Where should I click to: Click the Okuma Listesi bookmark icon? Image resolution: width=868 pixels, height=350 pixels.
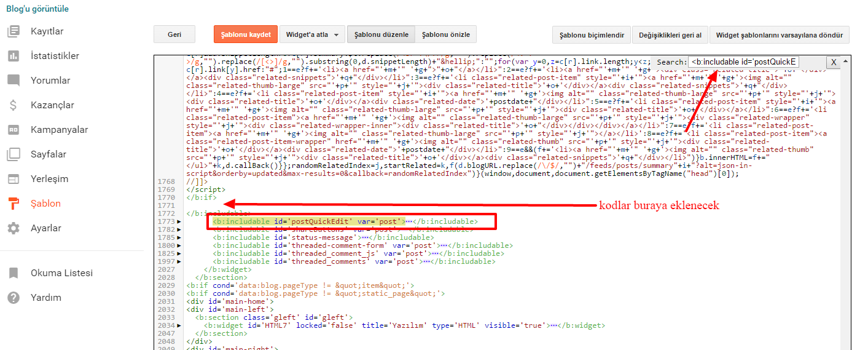pos(14,273)
